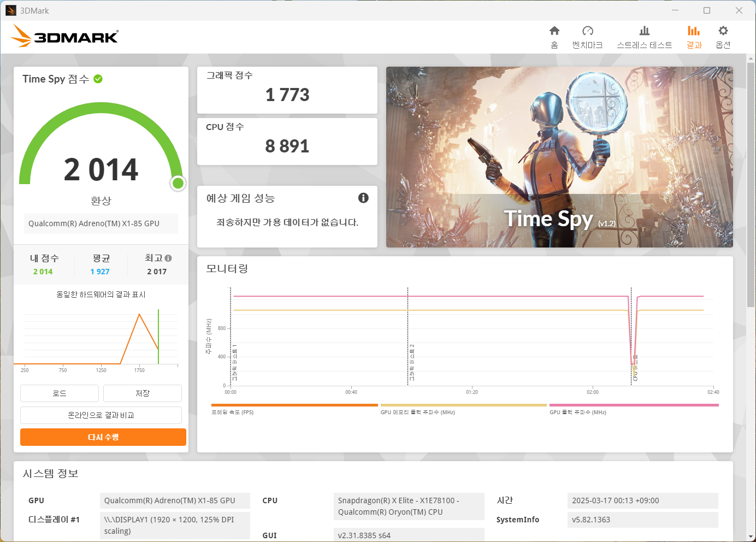The image size is (756, 542).
Task: Click info icon on 예상 게임 성능
Action: [x=363, y=198]
